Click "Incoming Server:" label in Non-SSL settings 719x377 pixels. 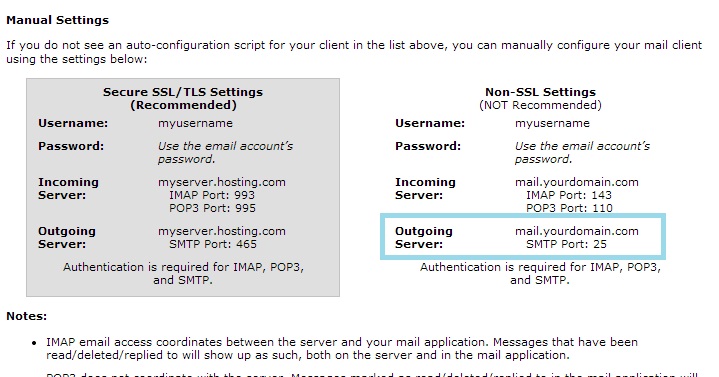click(x=426, y=188)
